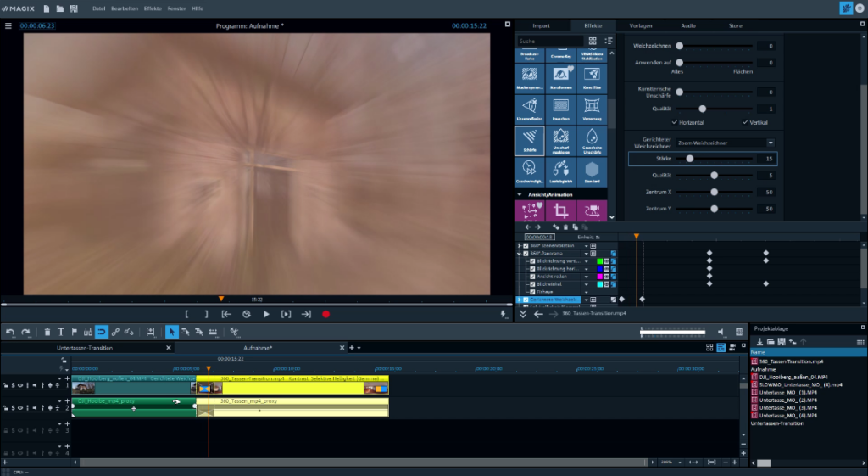Click the Open project folder icon in the top bar
The image size is (868, 476).
click(x=60, y=8)
